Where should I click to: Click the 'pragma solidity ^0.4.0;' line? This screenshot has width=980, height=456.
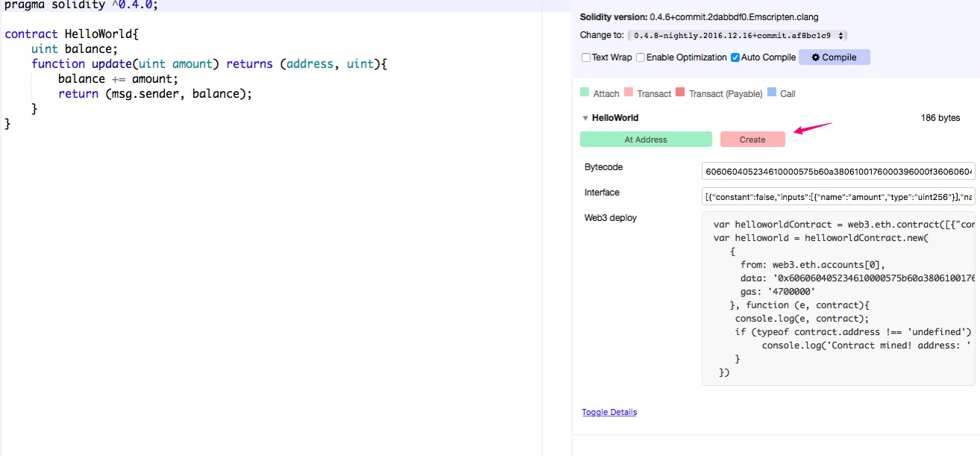point(81,5)
